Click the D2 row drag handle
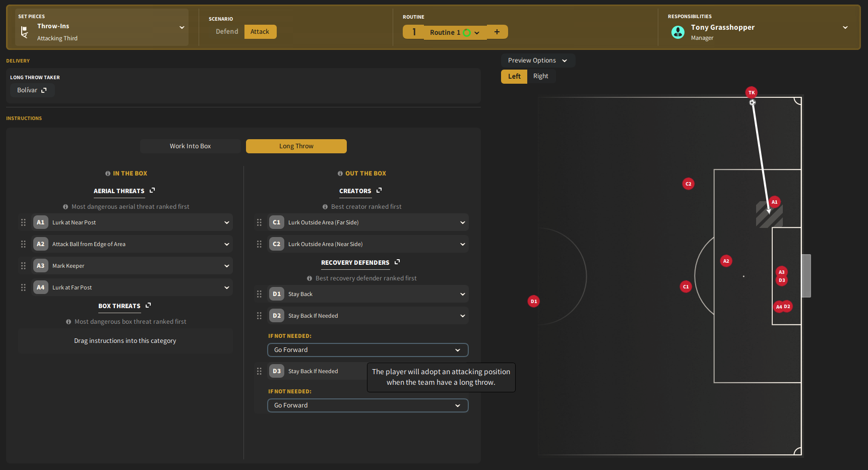 (x=259, y=316)
